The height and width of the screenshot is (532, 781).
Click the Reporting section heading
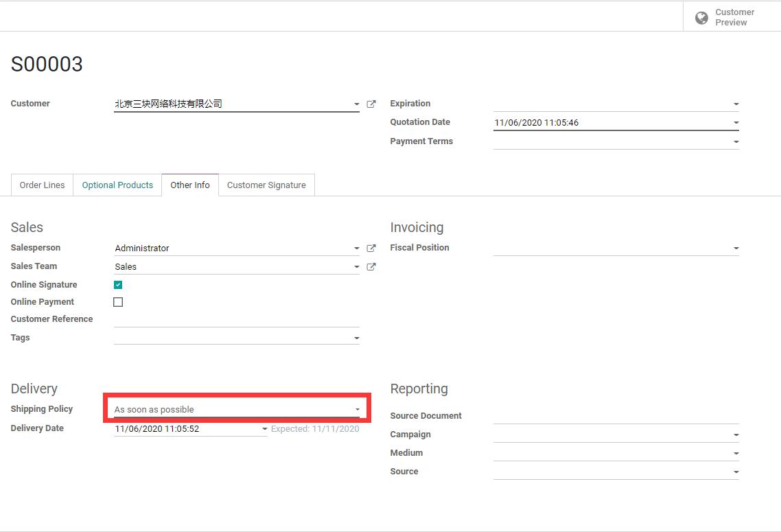[x=419, y=389]
